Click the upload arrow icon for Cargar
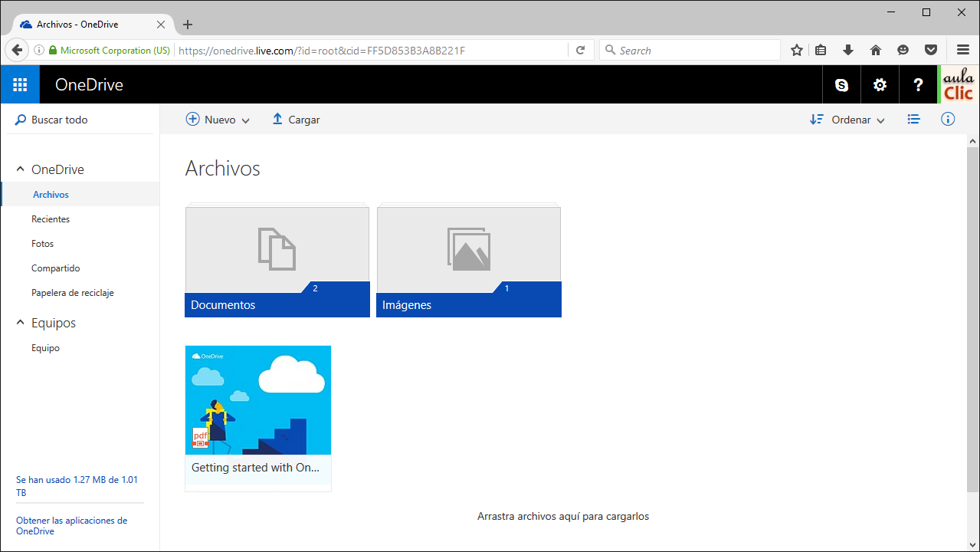 pos(277,120)
